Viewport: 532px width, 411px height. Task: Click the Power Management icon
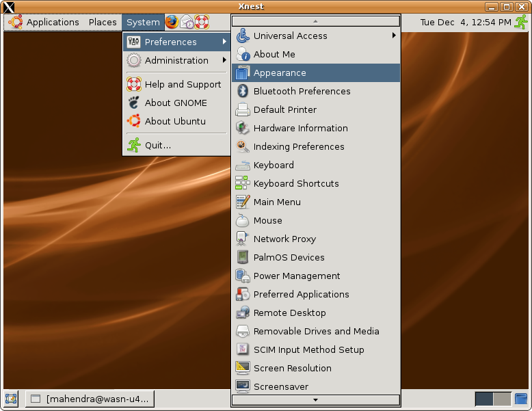[x=243, y=276]
